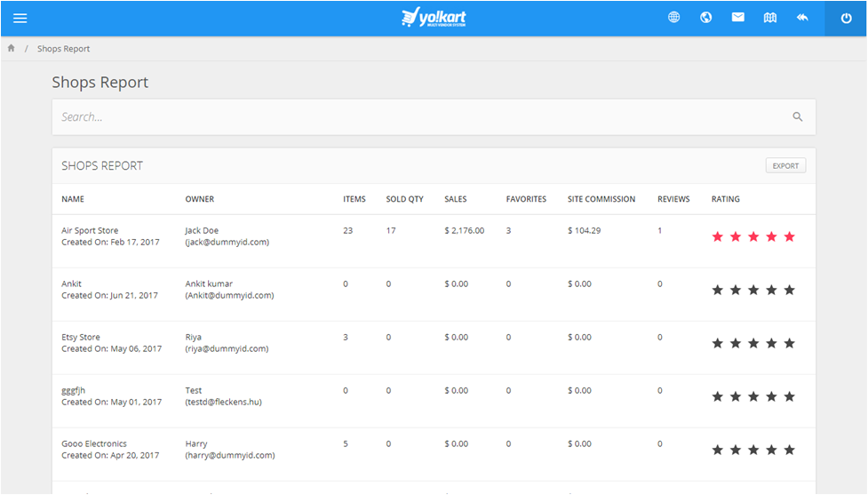Image resolution: width=868 pixels, height=495 pixels.
Task: Click the power logout icon
Action: coord(846,19)
